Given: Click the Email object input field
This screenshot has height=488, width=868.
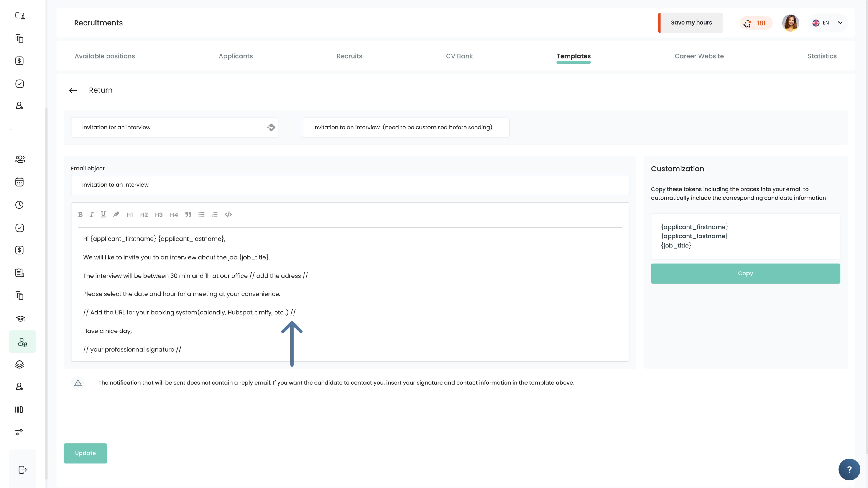Looking at the screenshot, I should 350,185.
